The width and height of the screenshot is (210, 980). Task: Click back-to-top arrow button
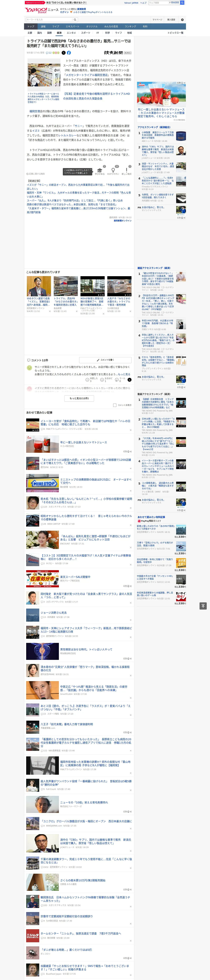(x=203, y=606)
